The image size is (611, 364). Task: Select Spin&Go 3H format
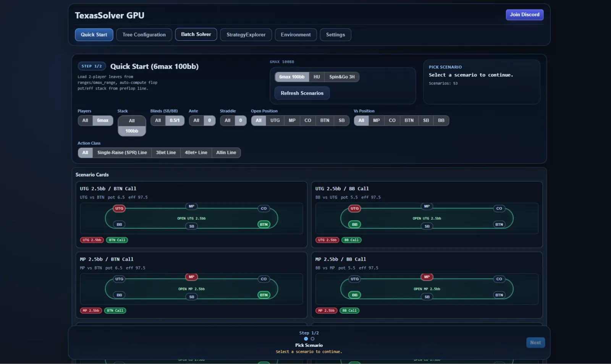[x=341, y=77]
